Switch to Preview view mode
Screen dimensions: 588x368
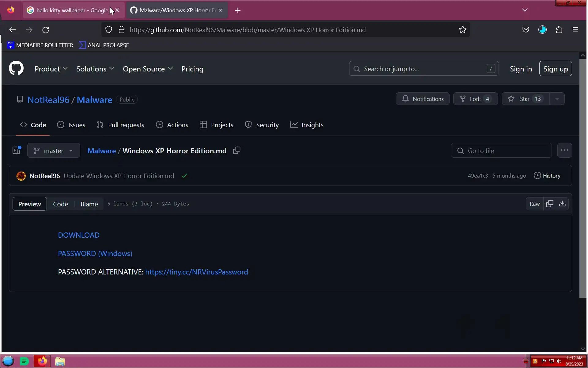(29, 204)
